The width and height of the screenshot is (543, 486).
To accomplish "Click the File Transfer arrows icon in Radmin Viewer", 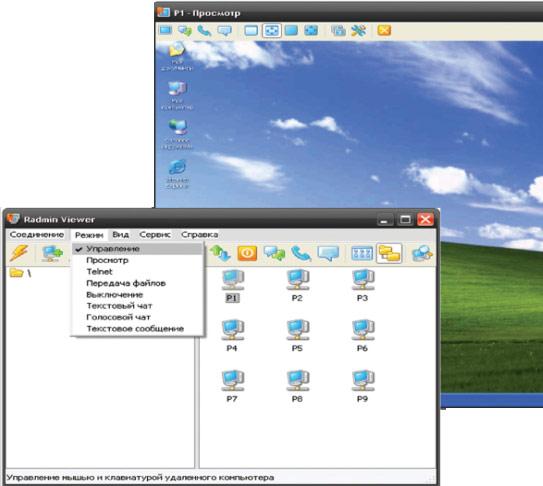I will click(220, 253).
